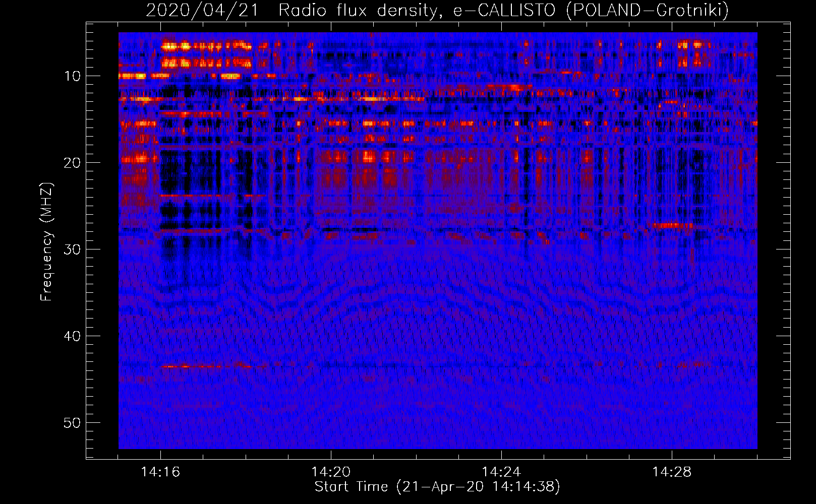Image resolution: width=816 pixels, height=504 pixels.
Task: Click the 50 MHz frequency tick label
Action: [x=72, y=423]
